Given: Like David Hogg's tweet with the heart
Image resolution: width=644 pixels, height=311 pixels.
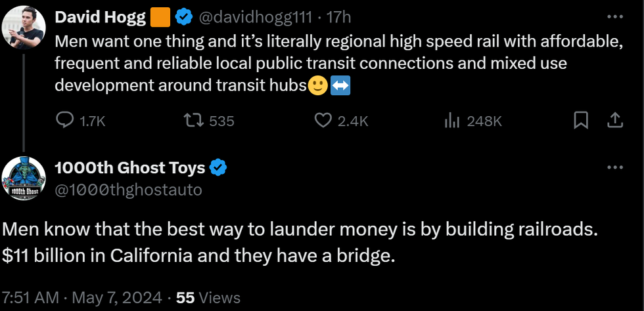Looking at the screenshot, I should pos(323,120).
